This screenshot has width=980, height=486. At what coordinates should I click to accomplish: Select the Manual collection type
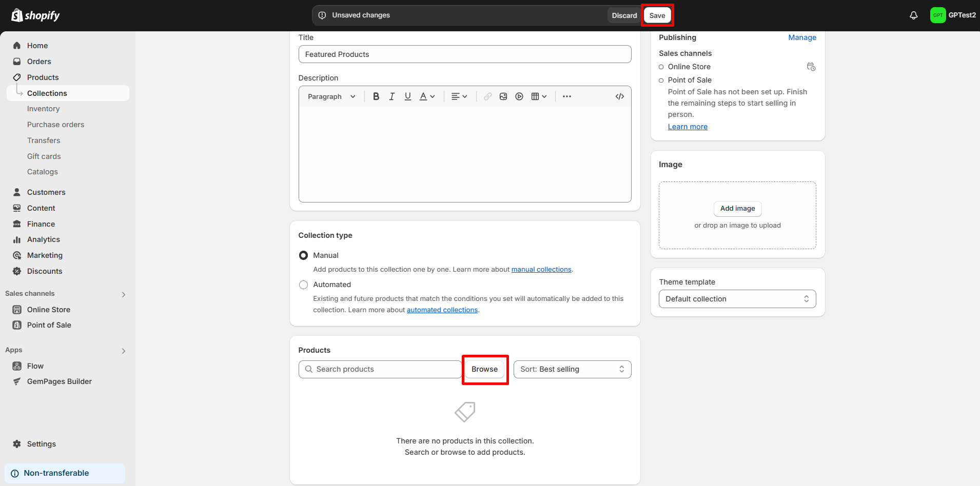coord(304,255)
